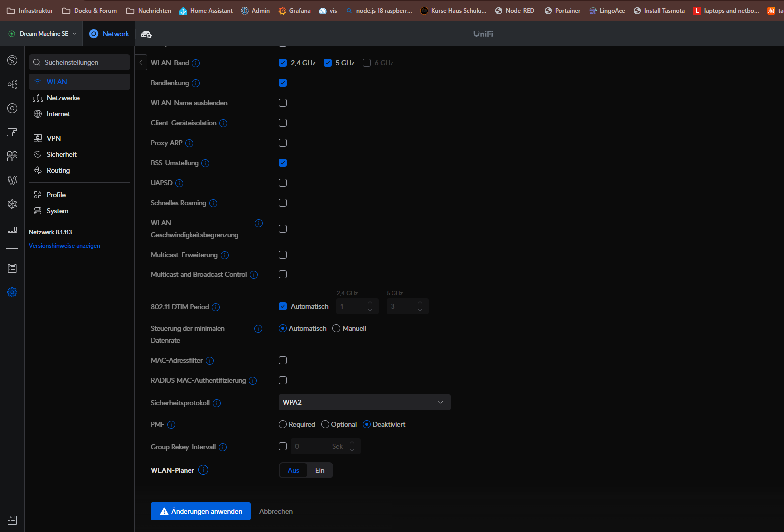This screenshot has width=784, height=532.
Task: Collapse the settings sidebar with chevron
Action: pos(141,62)
